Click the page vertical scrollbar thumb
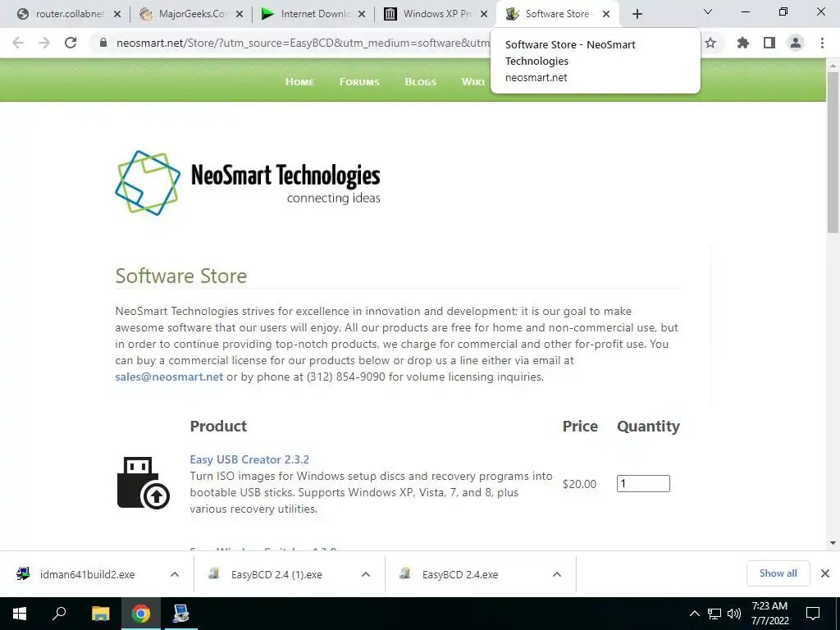 point(833,153)
